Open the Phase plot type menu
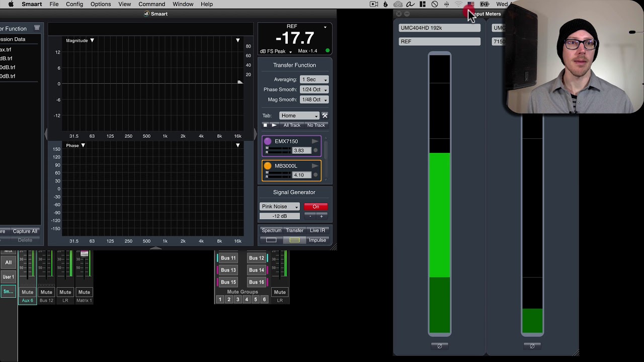This screenshot has width=644, height=362. coord(76,145)
